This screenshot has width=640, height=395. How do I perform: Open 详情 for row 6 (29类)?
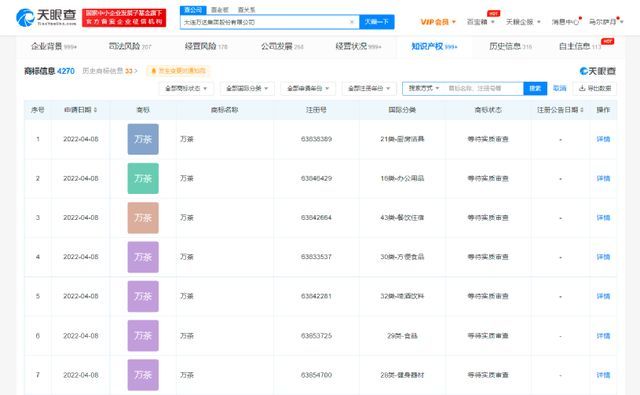[603, 336]
